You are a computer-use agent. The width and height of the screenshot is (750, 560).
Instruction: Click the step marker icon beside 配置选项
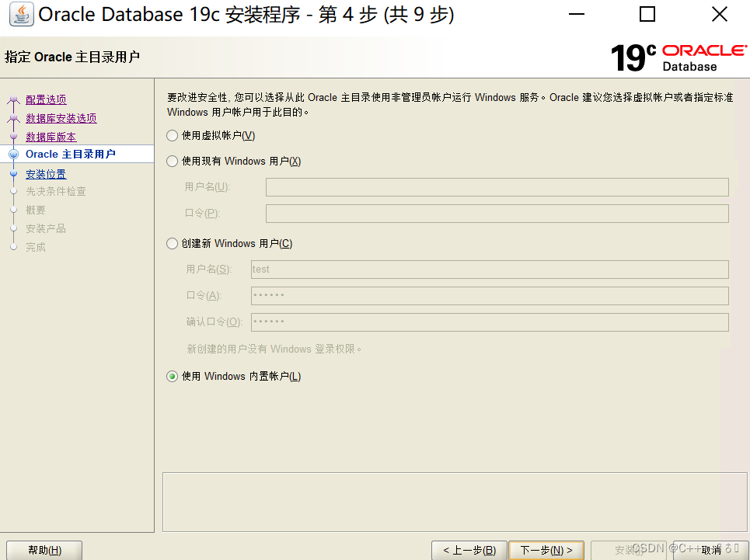pos(14,100)
